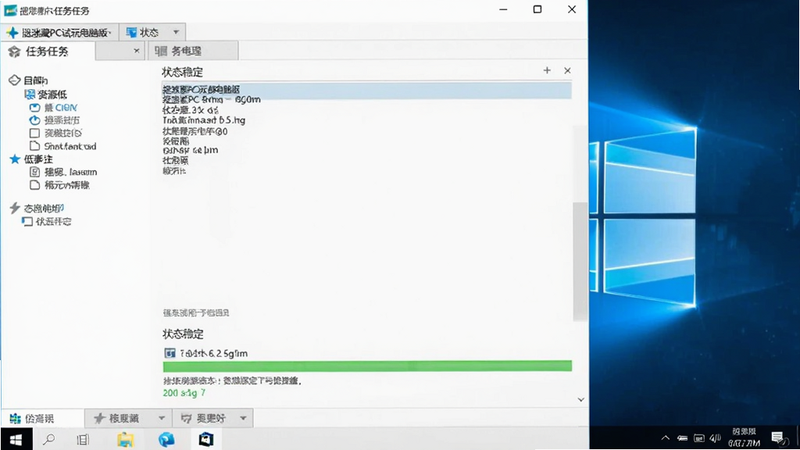Select the highlighted first list row

pos(366,89)
